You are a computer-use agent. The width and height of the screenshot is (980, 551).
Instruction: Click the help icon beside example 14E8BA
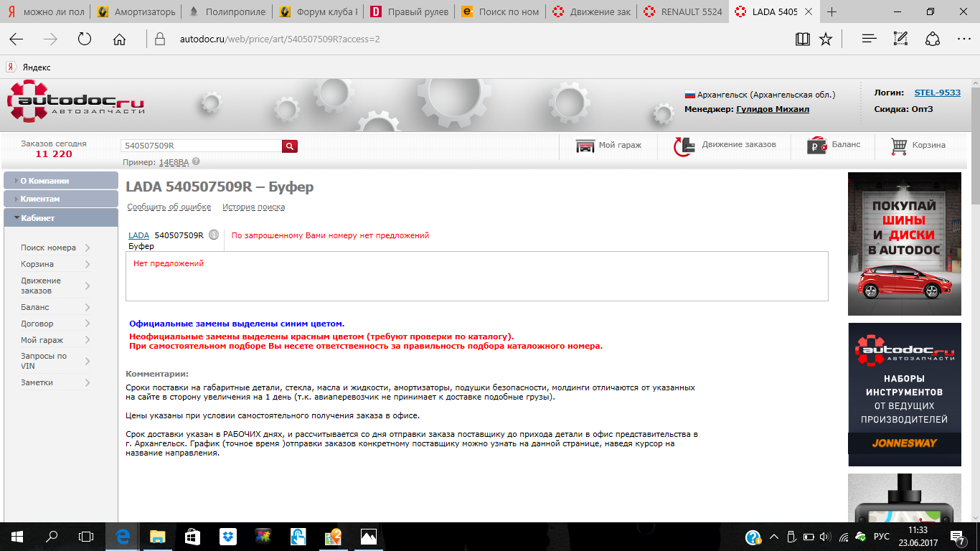click(196, 162)
